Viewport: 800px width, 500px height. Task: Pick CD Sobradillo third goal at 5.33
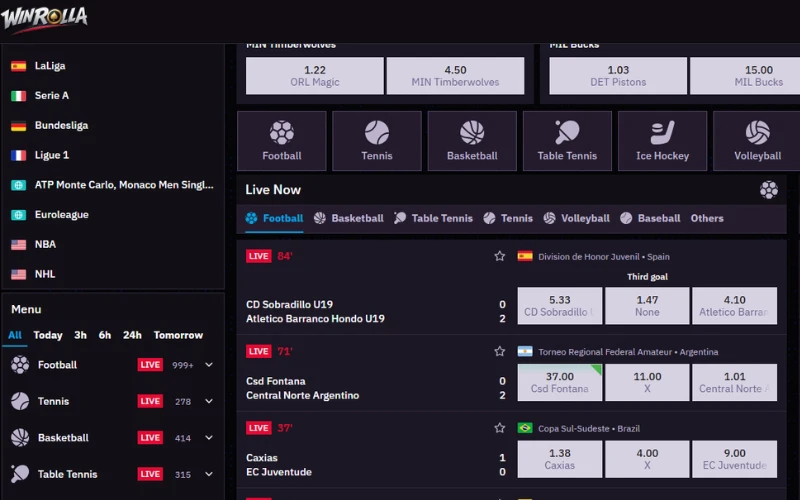click(x=560, y=306)
